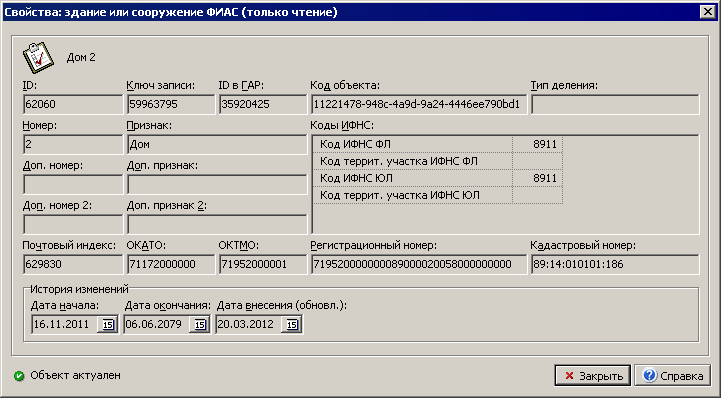Click the 8911 value for Код ИФНС ЮЛ
Image resolution: width=721 pixels, height=398 pixels.
point(545,178)
